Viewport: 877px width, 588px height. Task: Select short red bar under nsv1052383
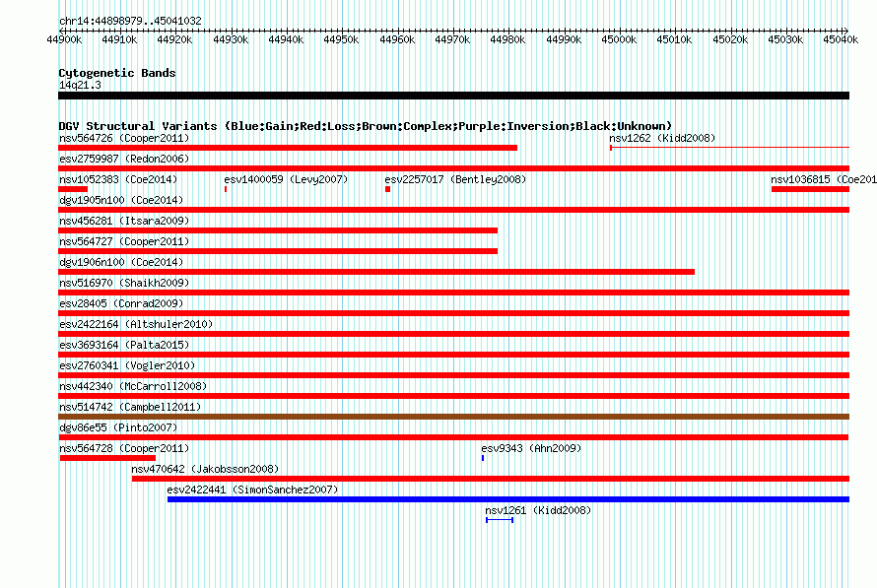pyautogui.click(x=73, y=189)
